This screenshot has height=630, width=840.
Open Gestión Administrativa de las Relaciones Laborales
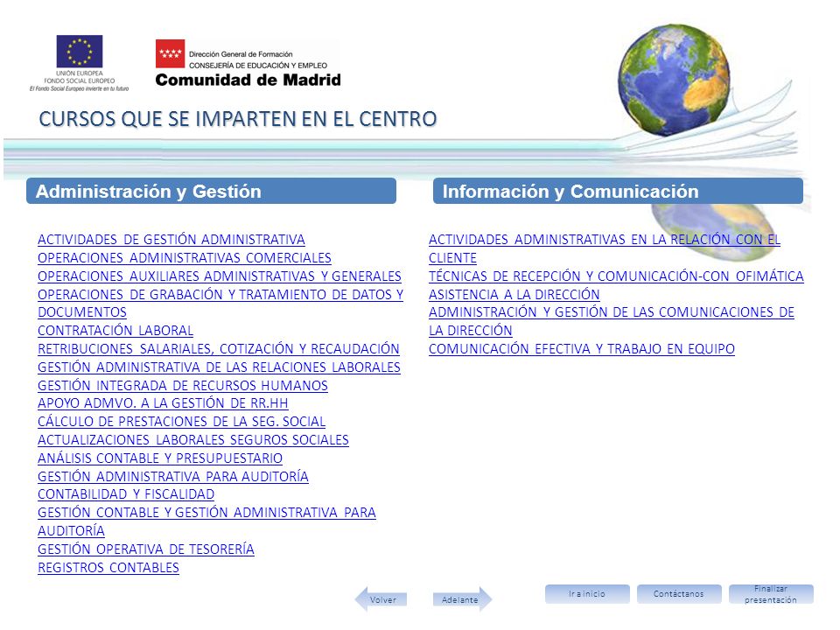[219, 367]
